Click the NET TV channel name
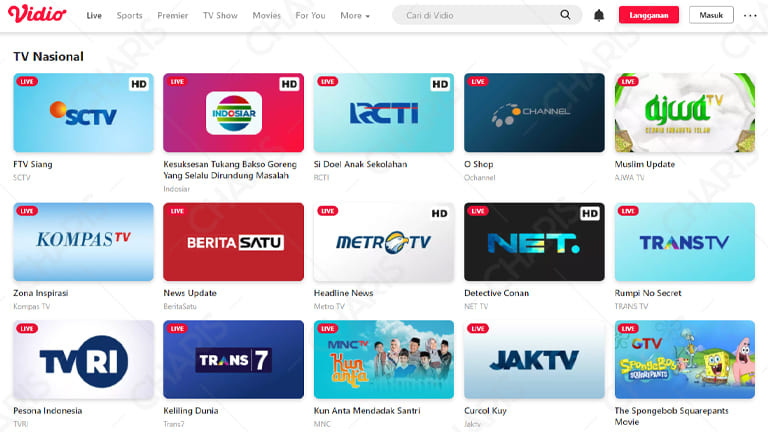 (x=476, y=306)
